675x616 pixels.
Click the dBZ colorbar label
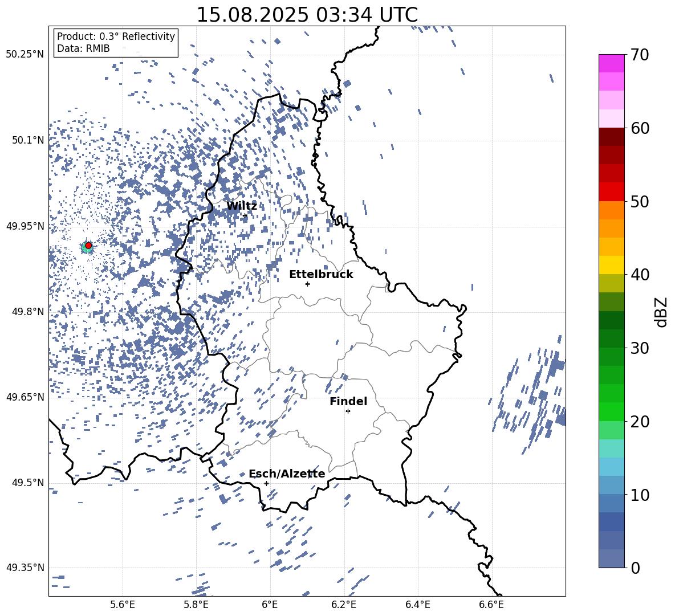661,312
